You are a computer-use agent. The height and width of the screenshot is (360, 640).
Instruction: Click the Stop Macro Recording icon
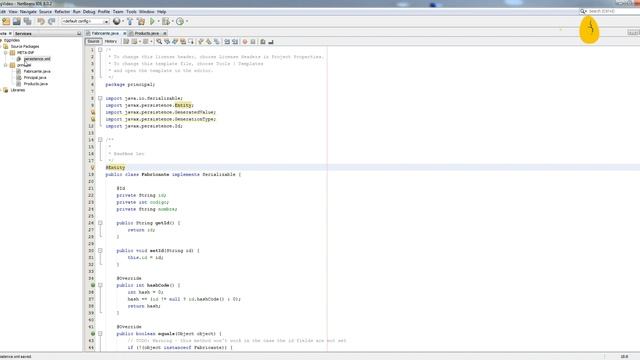pyautogui.click(x=253, y=41)
